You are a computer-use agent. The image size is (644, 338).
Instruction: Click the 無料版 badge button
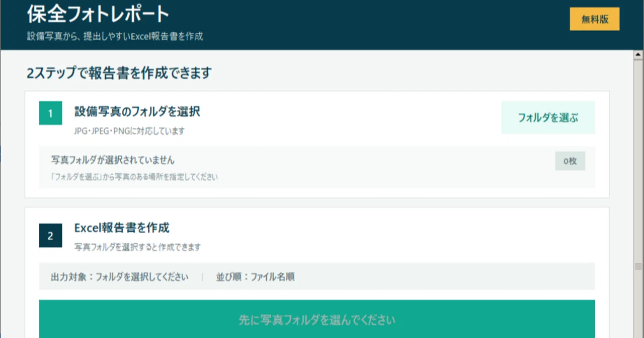(x=595, y=19)
